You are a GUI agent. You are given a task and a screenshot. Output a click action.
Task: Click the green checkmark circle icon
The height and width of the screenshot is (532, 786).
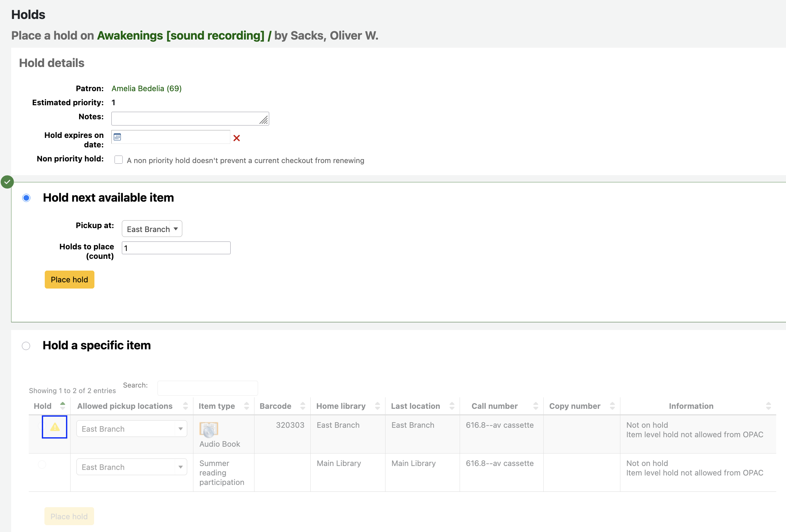(7, 182)
